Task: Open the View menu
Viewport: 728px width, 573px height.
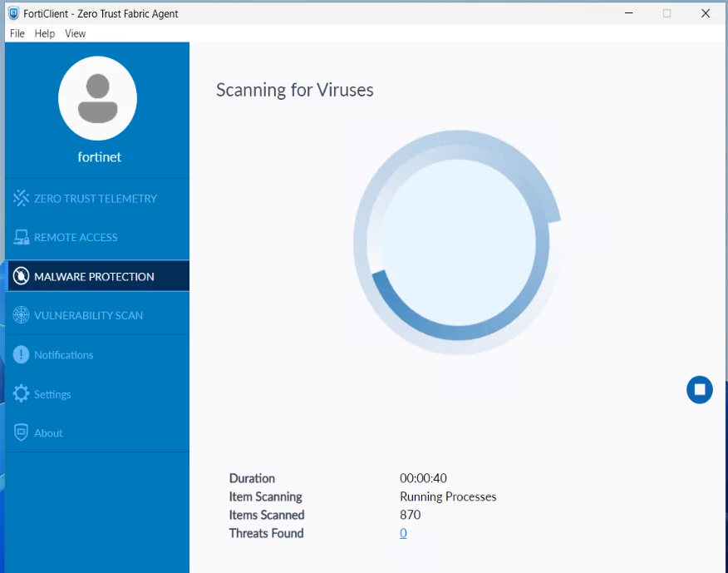Action: click(x=76, y=33)
